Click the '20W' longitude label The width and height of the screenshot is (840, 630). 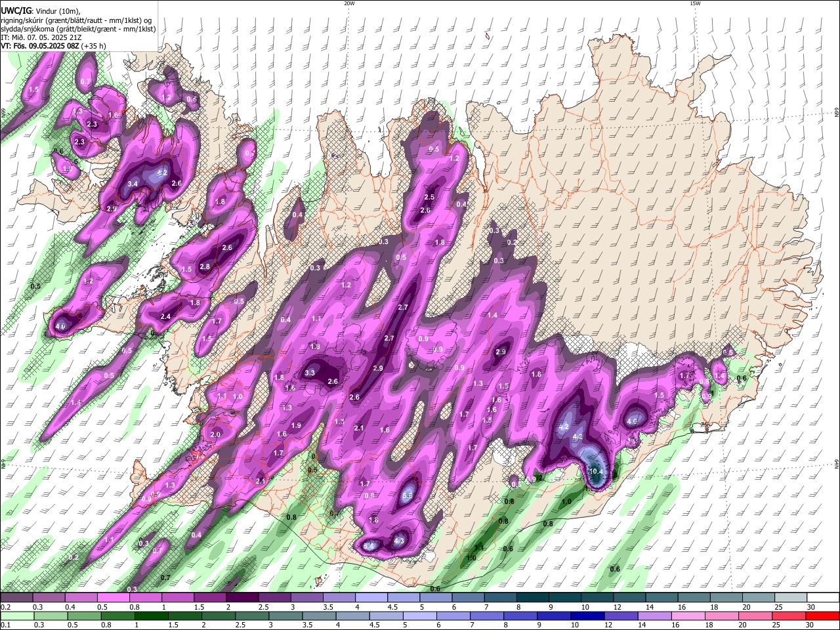pos(349,3)
